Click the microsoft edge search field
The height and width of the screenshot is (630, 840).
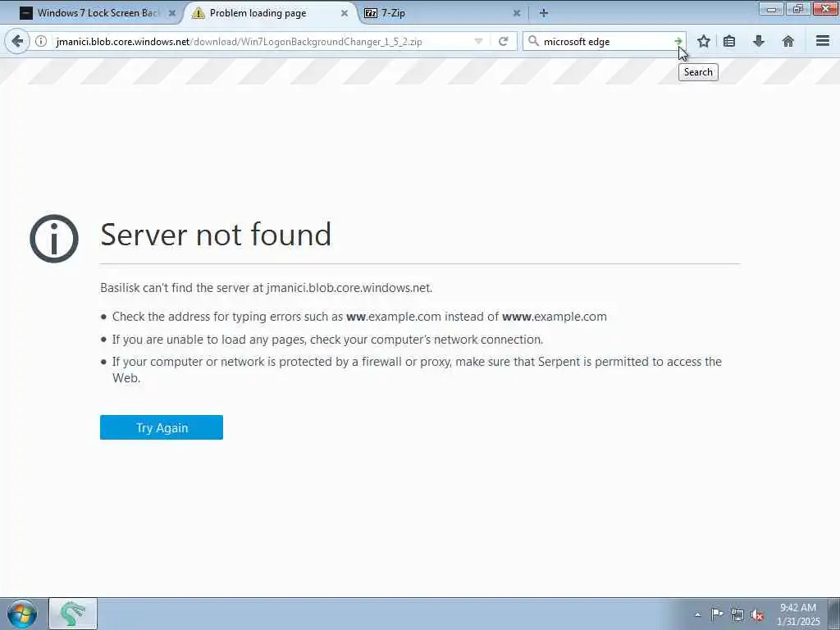[606, 42]
